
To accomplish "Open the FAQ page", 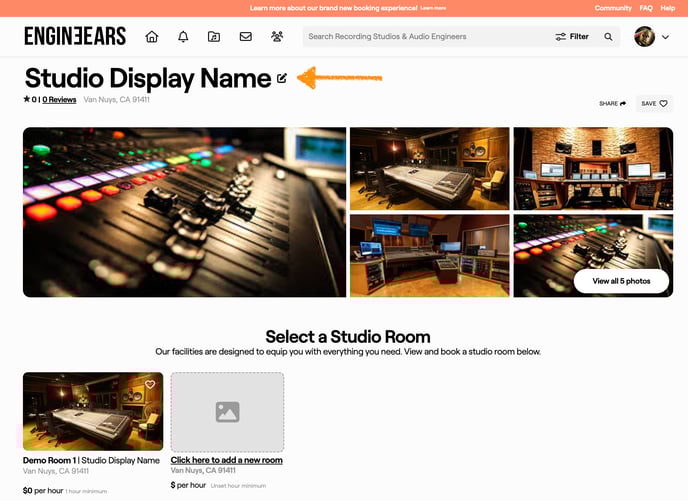I will (646, 8).
